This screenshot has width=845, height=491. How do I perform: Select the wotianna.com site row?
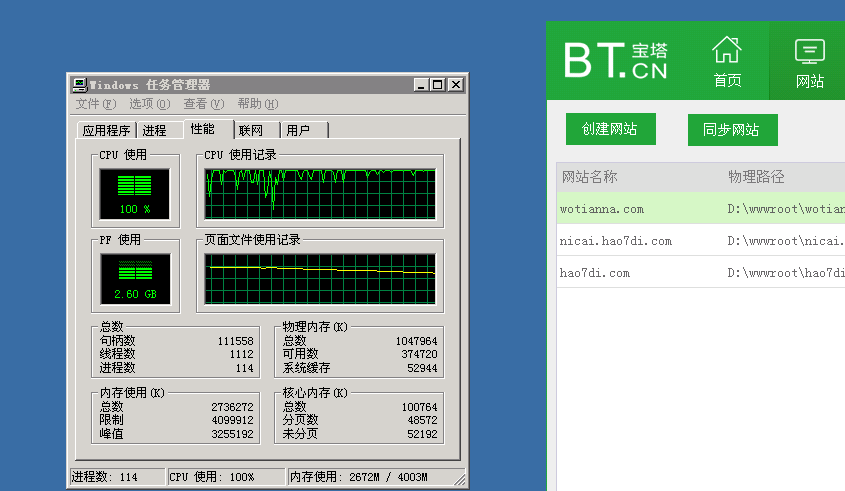click(701, 209)
